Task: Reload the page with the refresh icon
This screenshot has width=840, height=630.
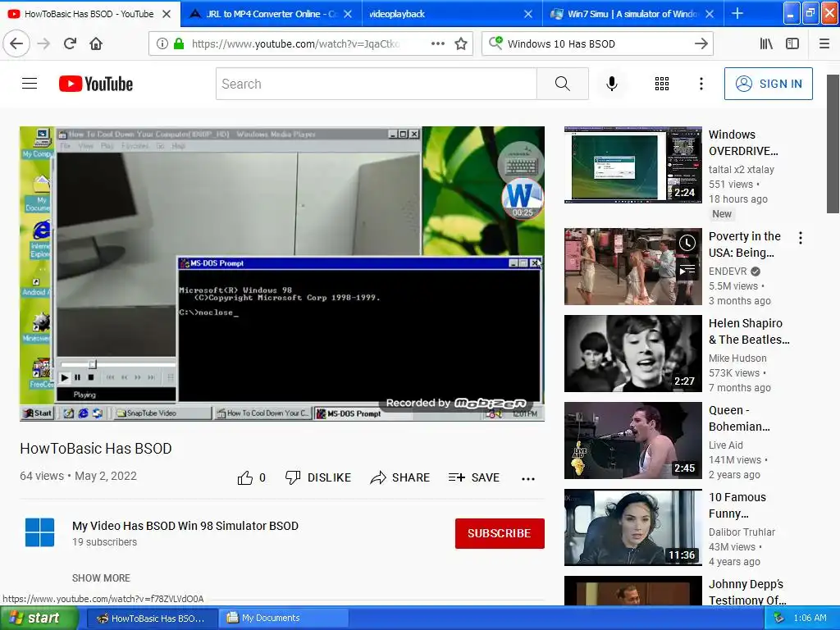Action: point(71,43)
